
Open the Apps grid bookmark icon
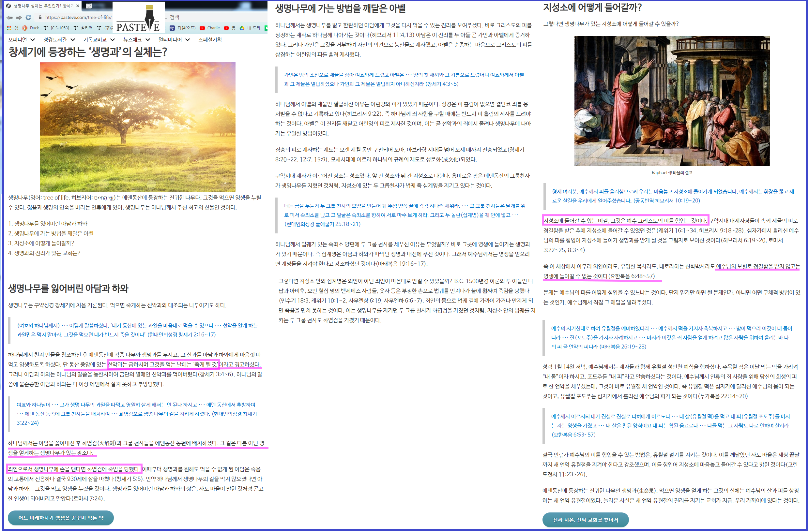pos(9,28)
